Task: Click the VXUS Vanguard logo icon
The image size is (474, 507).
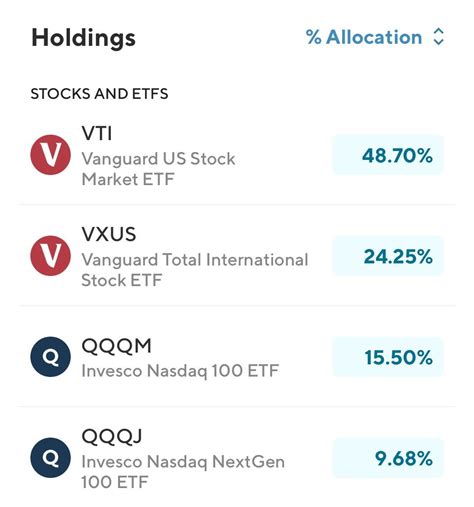Action: pyautogui.click(x=50, y=256)
